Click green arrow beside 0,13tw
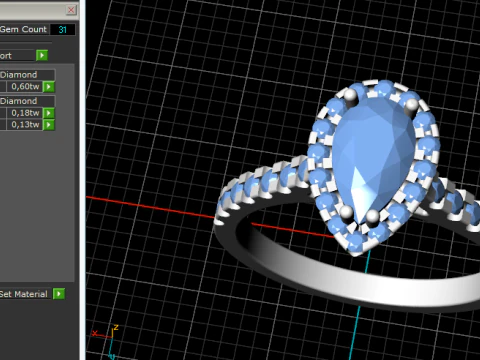Screen dimensions: 480x360 pyautogui.click(x=49, y=125)
